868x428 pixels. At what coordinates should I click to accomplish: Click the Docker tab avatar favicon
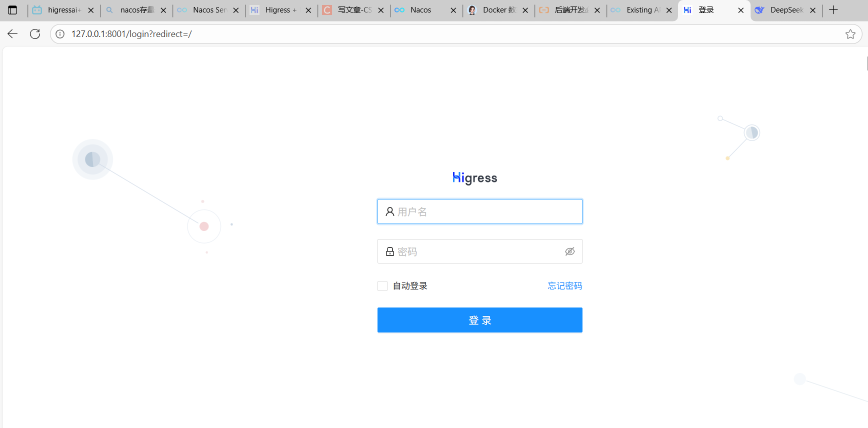pos(472,10)
